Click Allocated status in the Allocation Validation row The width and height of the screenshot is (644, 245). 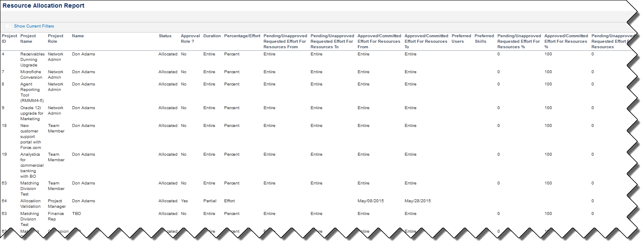tap(168, 201)
